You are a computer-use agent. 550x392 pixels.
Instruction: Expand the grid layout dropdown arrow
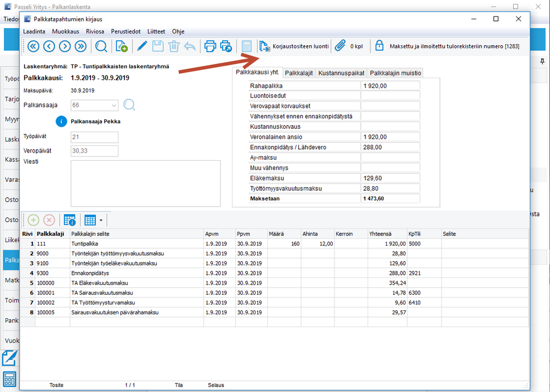pos(101,221)
